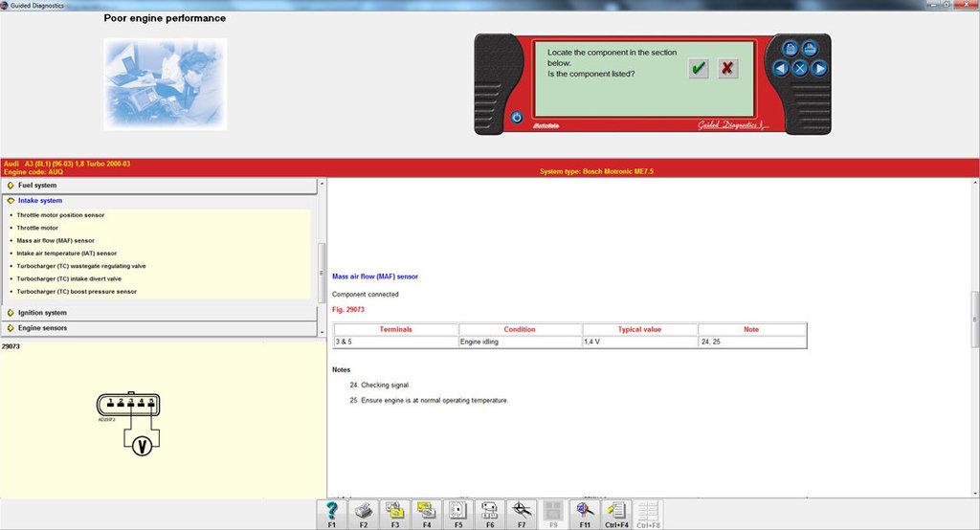Select Throttle motor position sensor item

click(x=60, y=215)
